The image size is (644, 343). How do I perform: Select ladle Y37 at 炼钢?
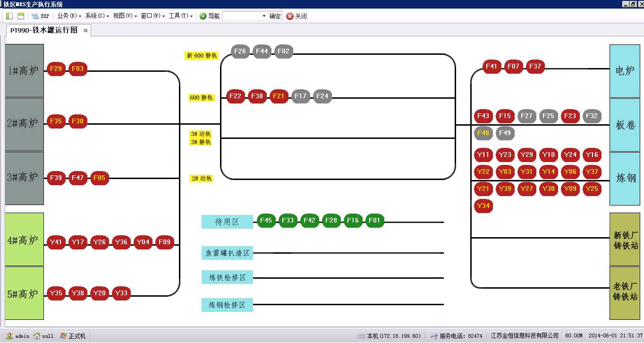click(592, 172)
